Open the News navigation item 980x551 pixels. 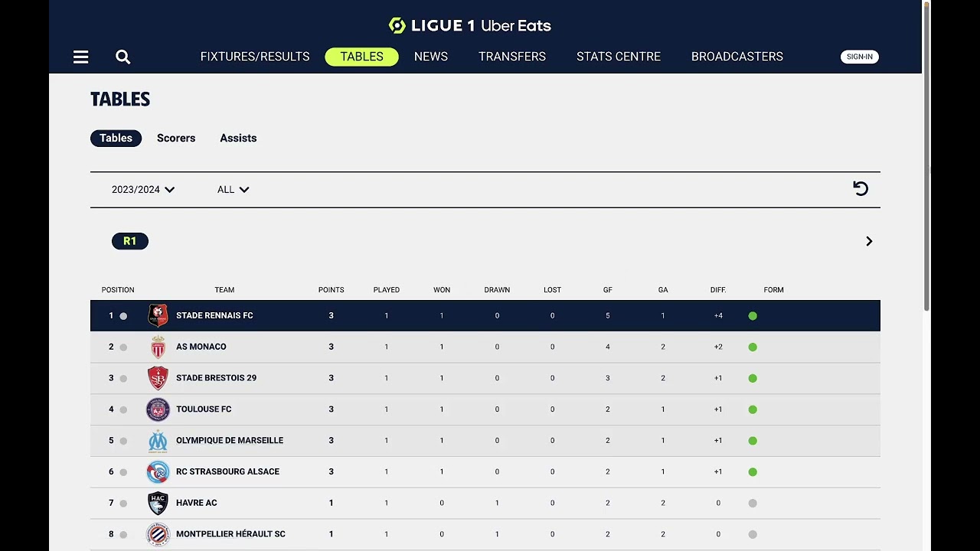tap(431, 57)
